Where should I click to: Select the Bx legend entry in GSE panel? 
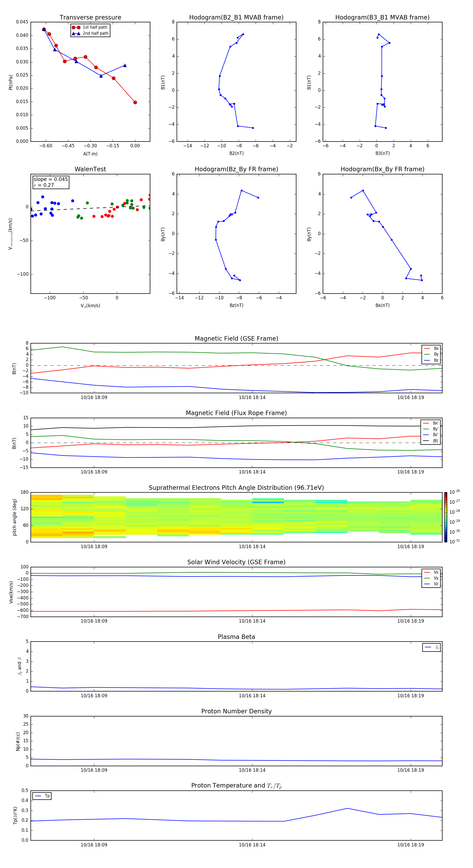pos(431,349)
